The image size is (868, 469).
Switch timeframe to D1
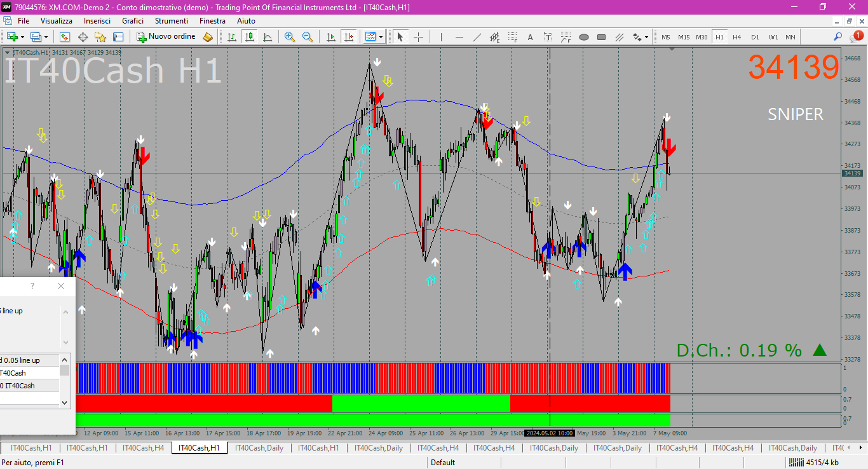point(755,37)
